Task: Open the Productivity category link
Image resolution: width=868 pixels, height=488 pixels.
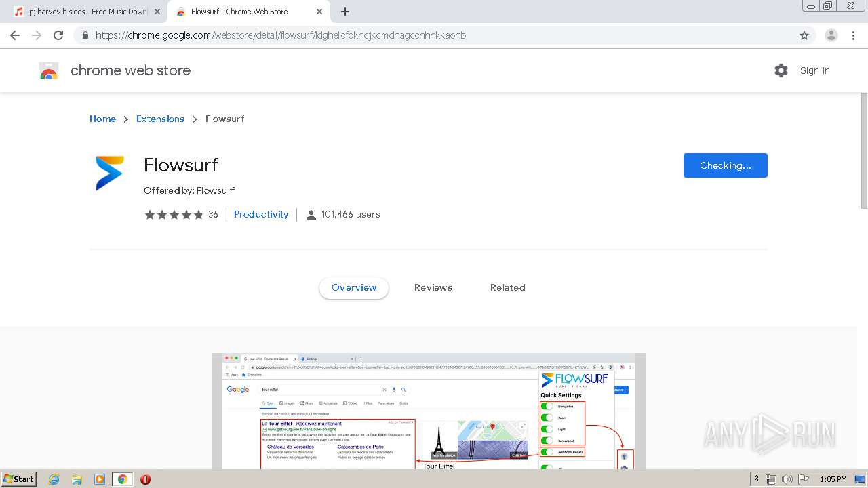Action: point(261,214)
